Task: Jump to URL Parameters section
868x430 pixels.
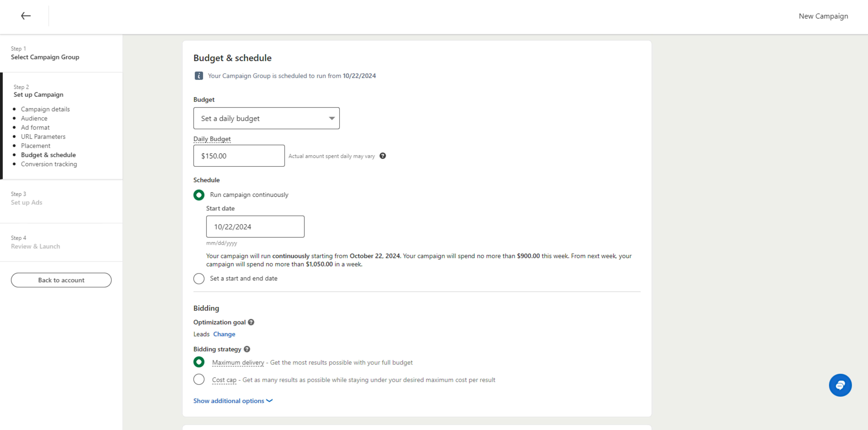Action: point(43,137)
